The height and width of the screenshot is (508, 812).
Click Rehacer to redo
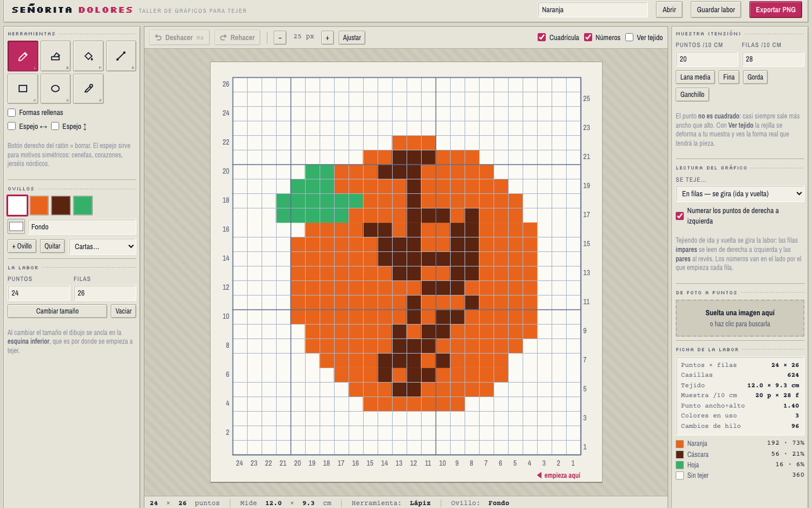point(237,38)
